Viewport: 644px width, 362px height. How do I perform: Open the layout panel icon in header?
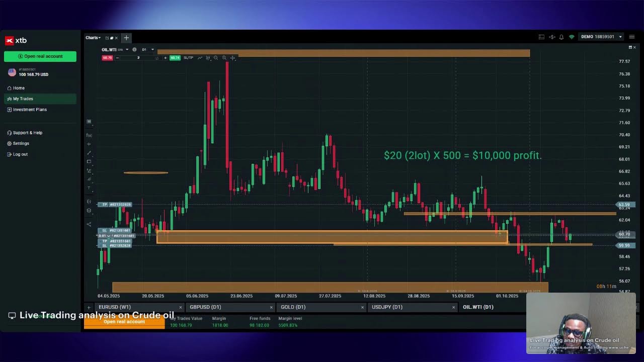tap(541, 37)
